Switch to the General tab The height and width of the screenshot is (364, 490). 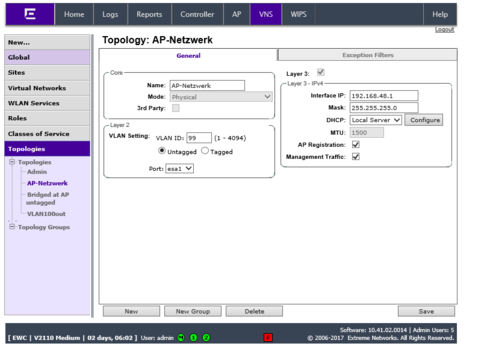(x=188, y=56)
